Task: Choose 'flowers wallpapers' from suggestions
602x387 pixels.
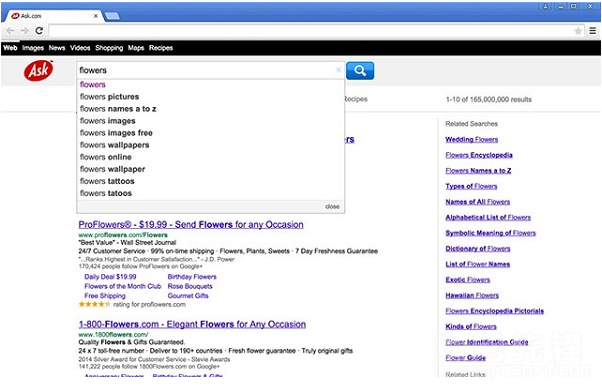Action: click(x=114, y=145)
